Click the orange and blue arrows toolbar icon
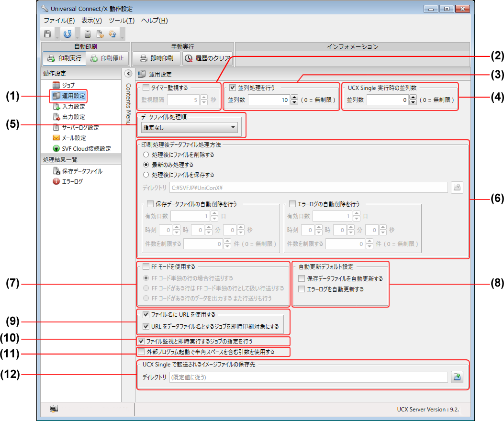504x421 pixels. (112, 34)
